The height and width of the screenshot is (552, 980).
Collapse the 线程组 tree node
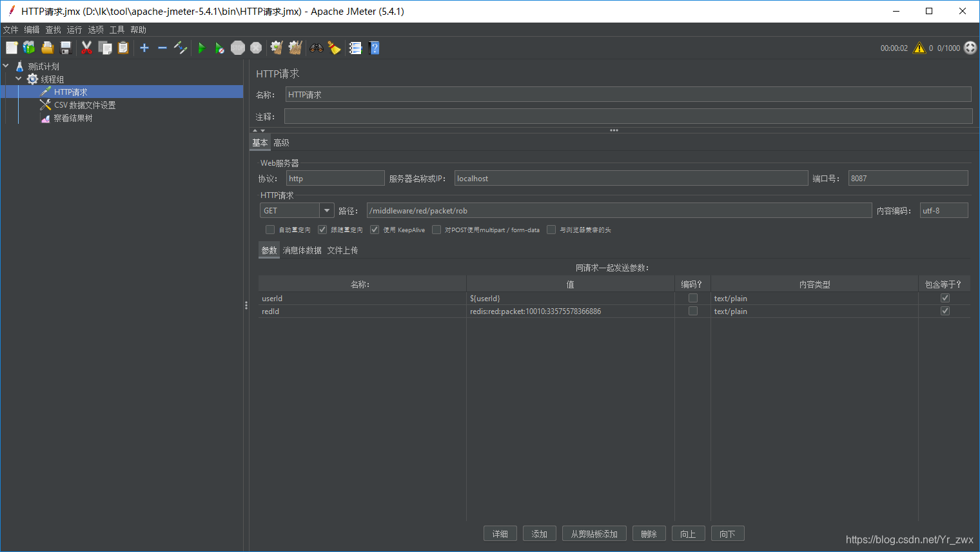[19, 79]
